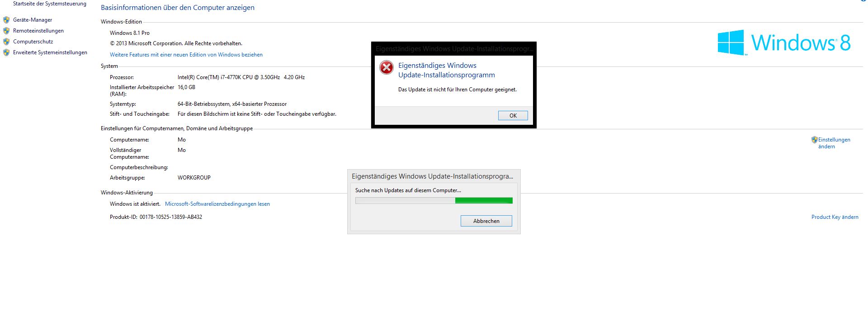This screenshot has width=868, height=331.
Task: Click the Vollständiger Computername value Mo
Action: [182, 150]
